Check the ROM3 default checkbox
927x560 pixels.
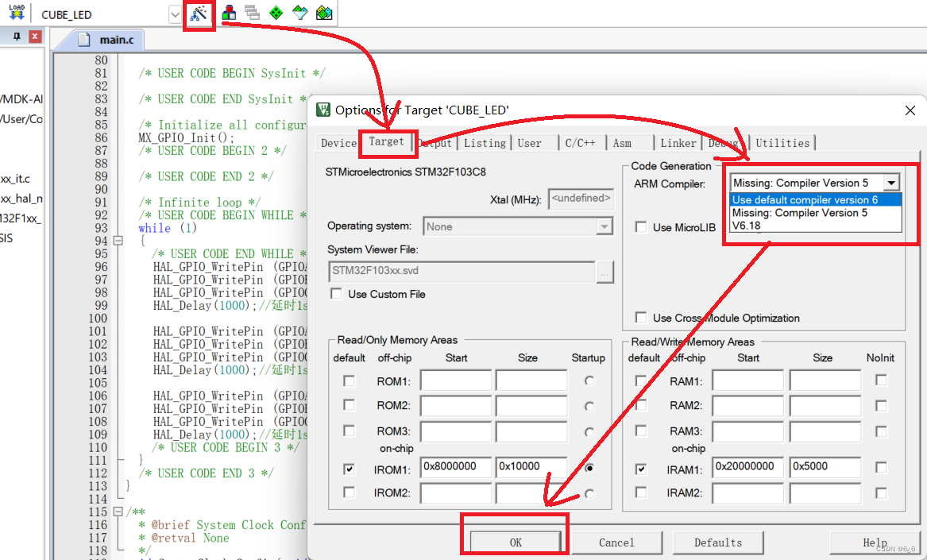[349, 431]
